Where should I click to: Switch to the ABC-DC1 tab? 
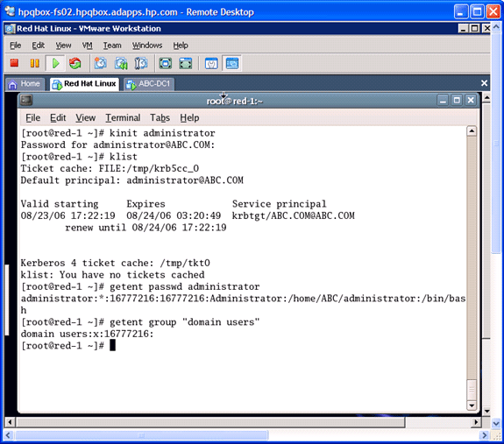click(x=149, y=84)
